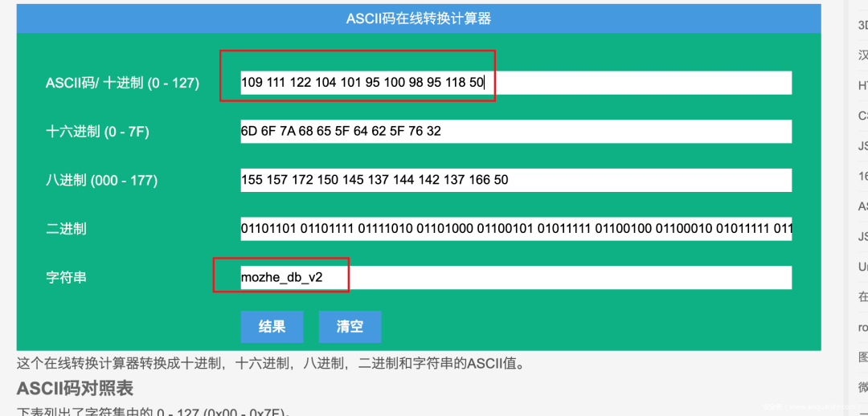This screenshot has height=416, width=868.
Task: Click the ASCII码在线转换计算器 title bar
Action: point(418,18)
